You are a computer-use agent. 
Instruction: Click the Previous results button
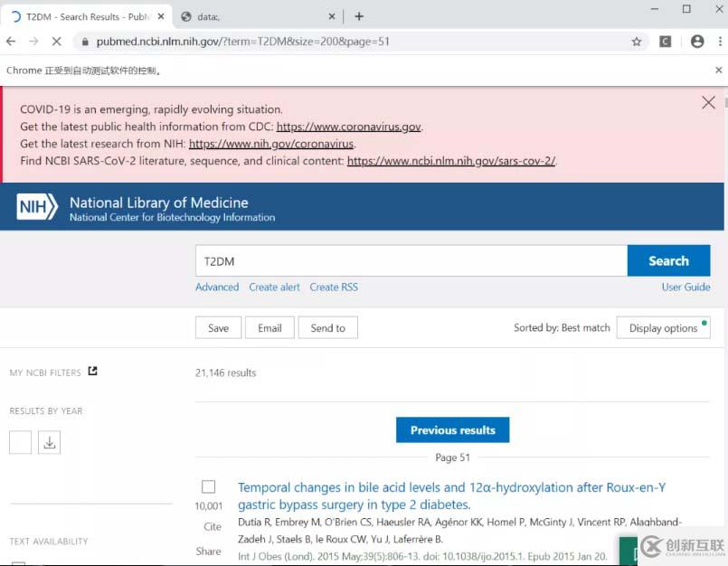click(x=452, y=429)
